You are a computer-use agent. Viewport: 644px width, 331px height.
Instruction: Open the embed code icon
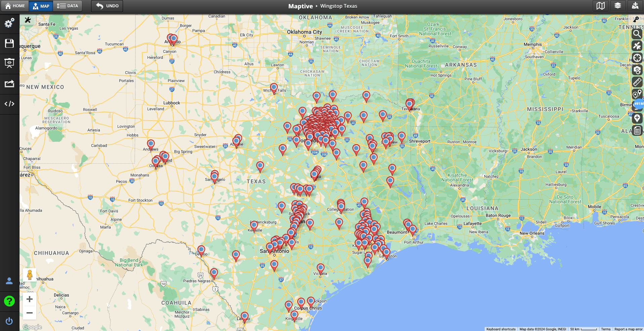9,104
